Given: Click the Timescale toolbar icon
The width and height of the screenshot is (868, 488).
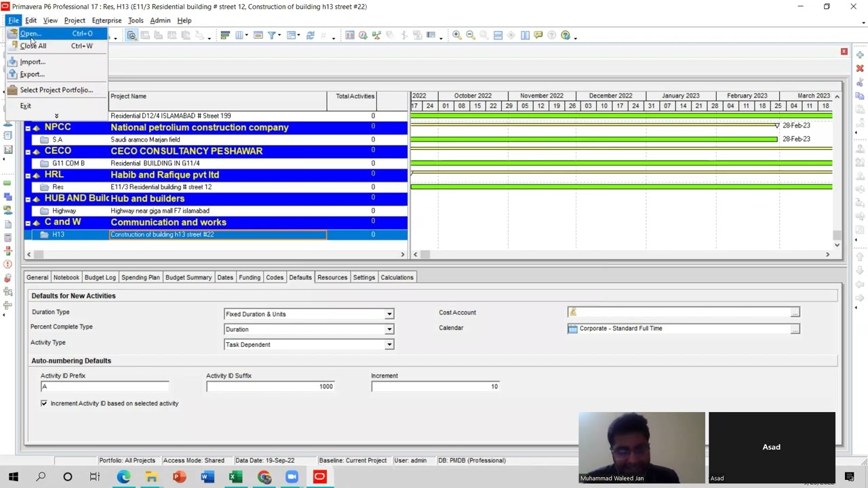Looking at the screenshot, I should pos(258,35).
